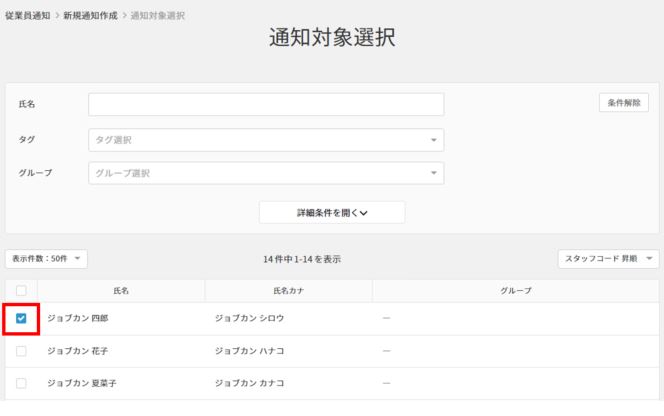Viewport: 664px width, 416px height.
Task: Select the ジョブカン 花子 name cell
Action: click(x=77, y=351)
